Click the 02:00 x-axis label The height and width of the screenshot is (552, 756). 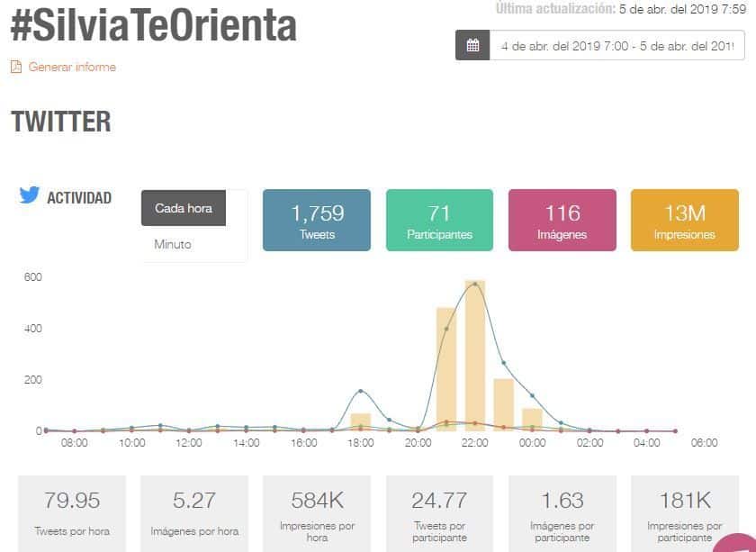pos(589,443)
